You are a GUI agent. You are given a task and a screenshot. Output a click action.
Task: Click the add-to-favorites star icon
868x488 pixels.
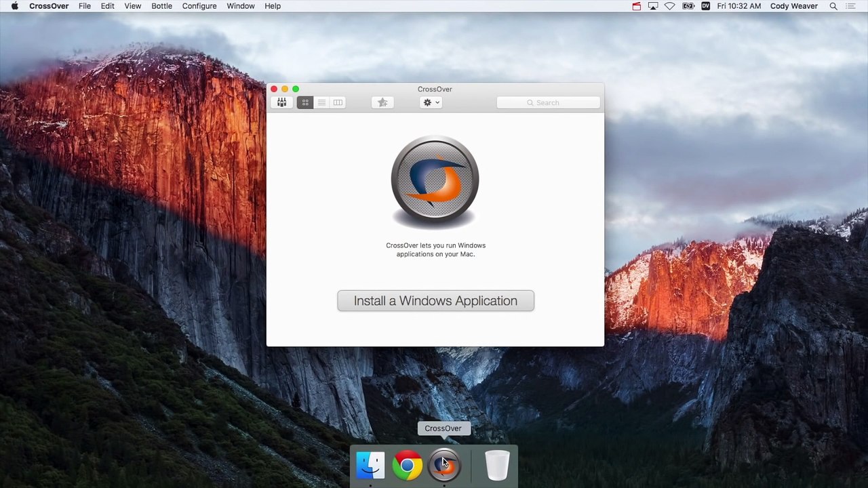pyautogui.click(x=382, y=102)
